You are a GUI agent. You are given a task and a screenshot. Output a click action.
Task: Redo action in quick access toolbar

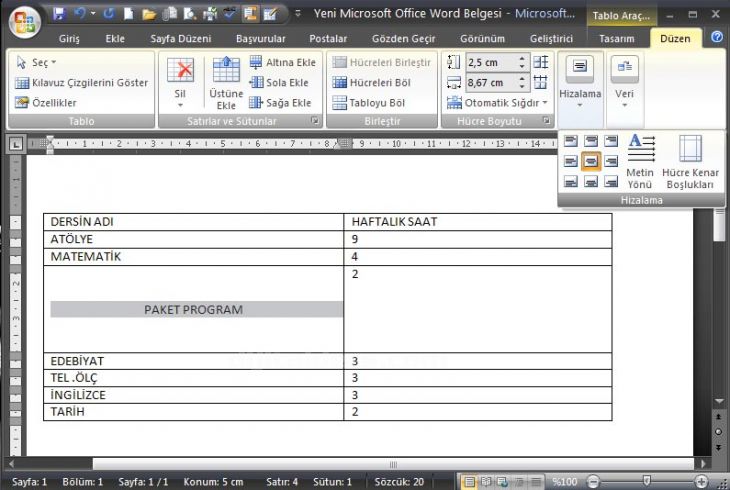point(109,14)
